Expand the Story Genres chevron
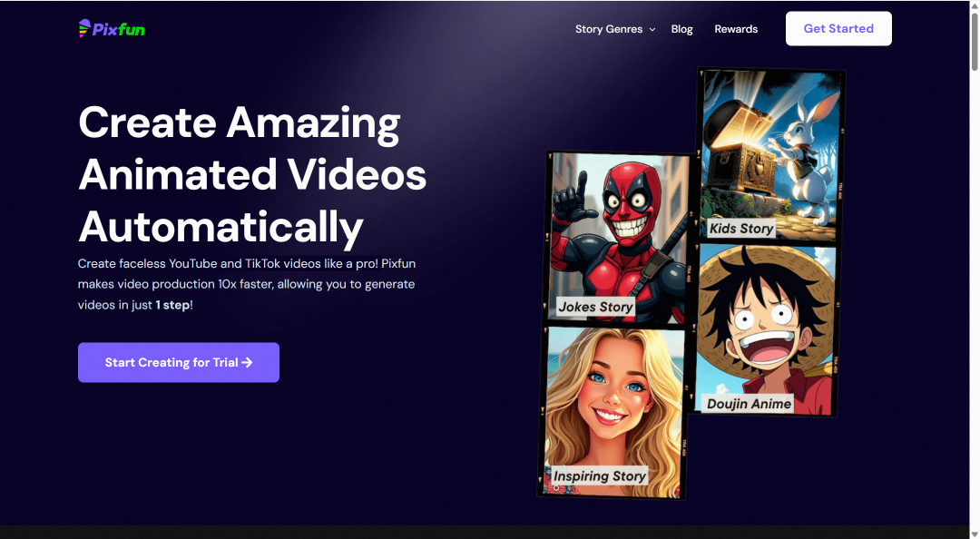 coord(652,29)
